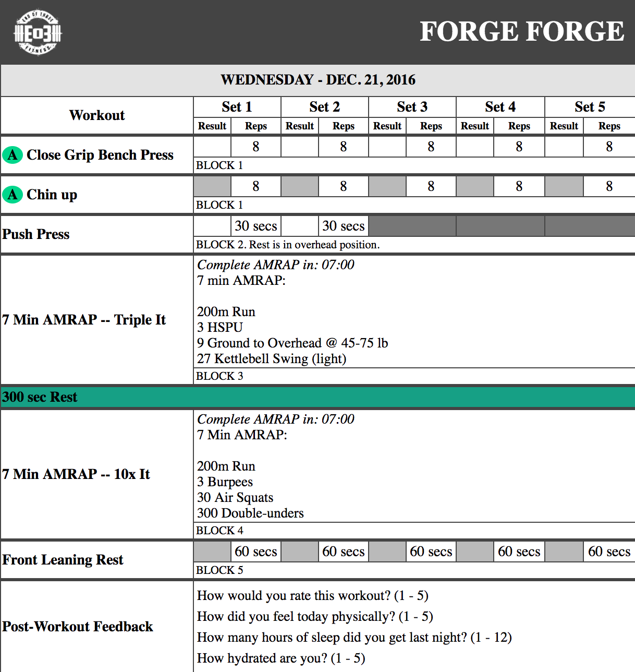Click the green A badge beside Chin up
635x672 pixels.
pos(13,195)
